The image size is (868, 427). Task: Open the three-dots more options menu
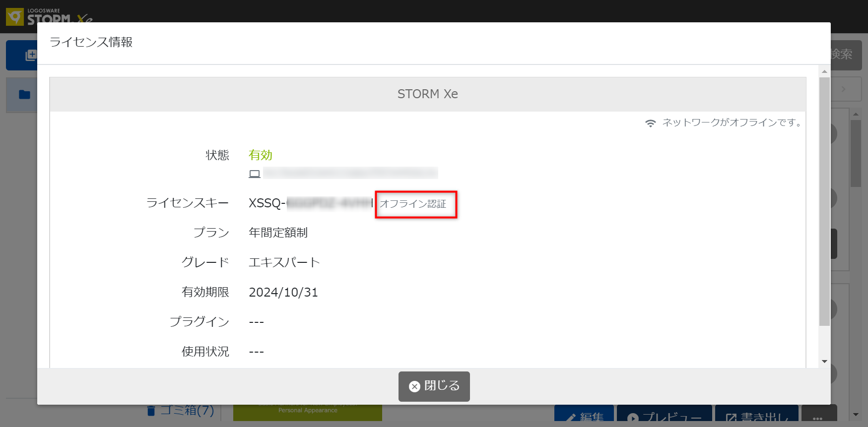[818, 416]
